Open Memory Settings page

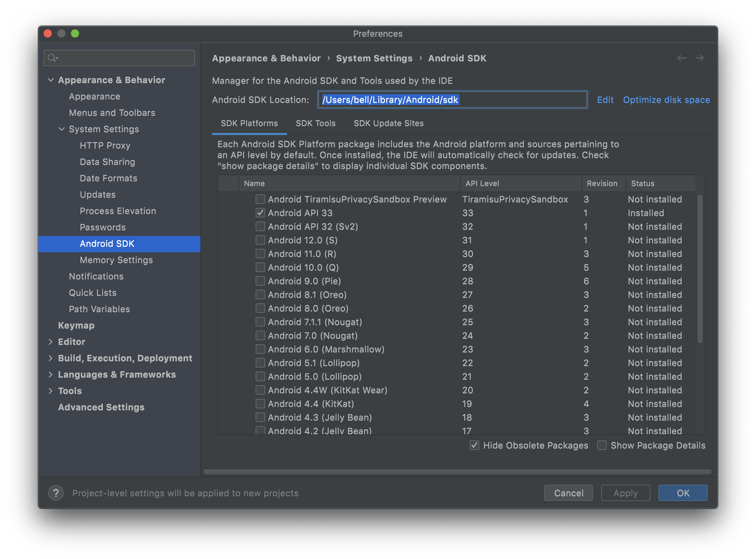(x=116, y=260)
